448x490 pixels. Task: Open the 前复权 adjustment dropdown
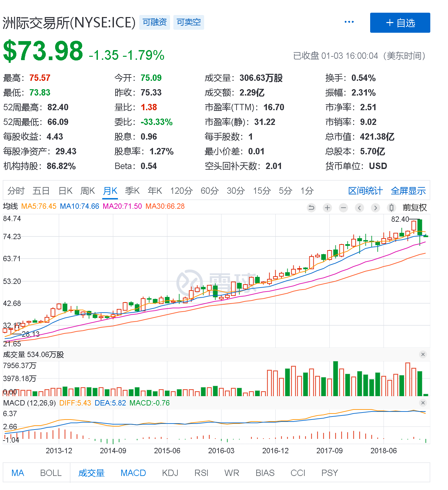pyautogui.click(x=415, y=208)
